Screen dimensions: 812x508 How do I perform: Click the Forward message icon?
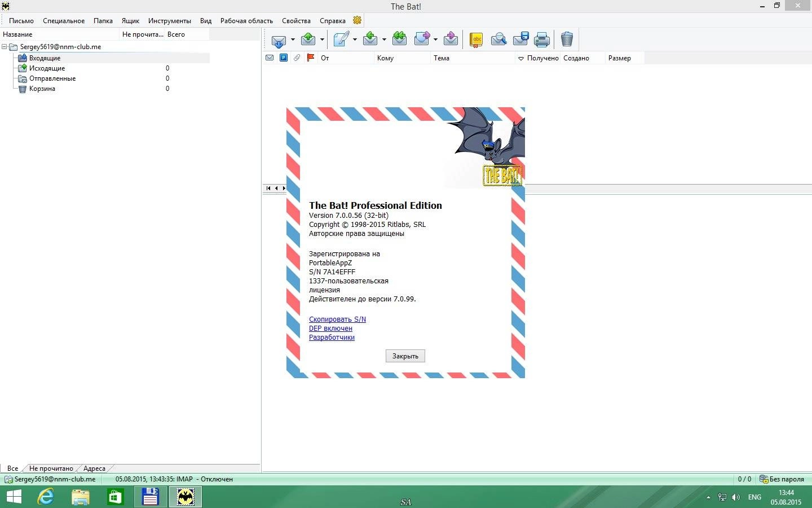pyautogui.click(x=422, y=39)
